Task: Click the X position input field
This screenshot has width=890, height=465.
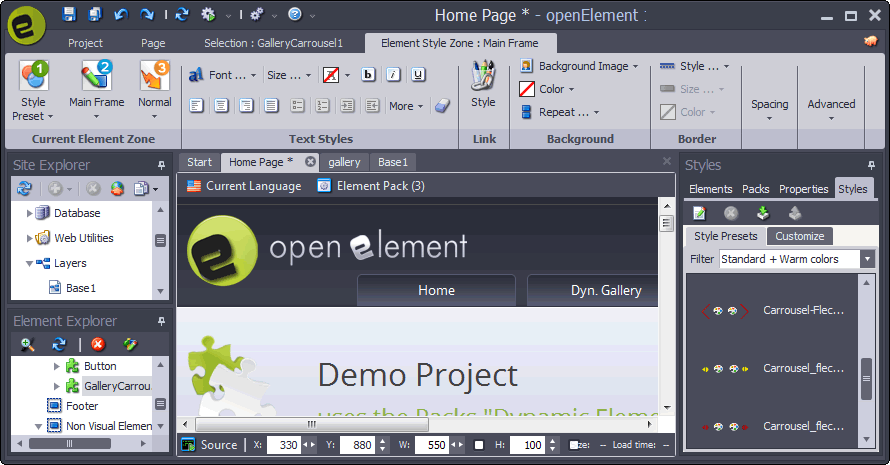Action: (x=283, y=445)
